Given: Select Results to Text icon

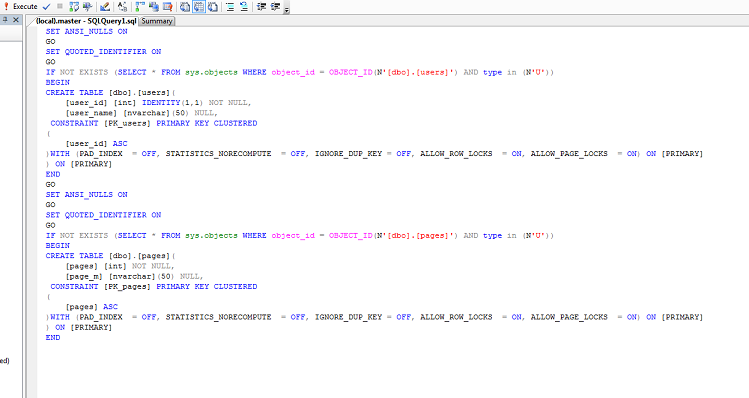Looking at the screenshot, I should (185, 7).
